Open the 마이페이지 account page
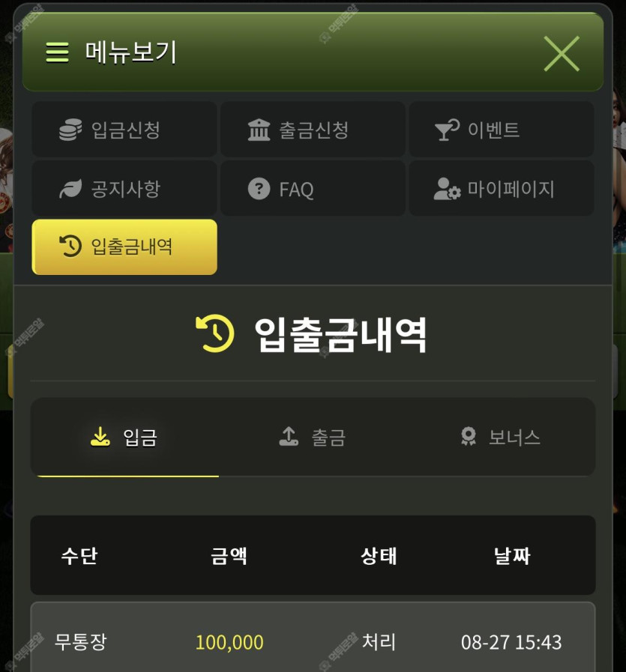Viewport: 626px width, 672px height. [502, 189]
